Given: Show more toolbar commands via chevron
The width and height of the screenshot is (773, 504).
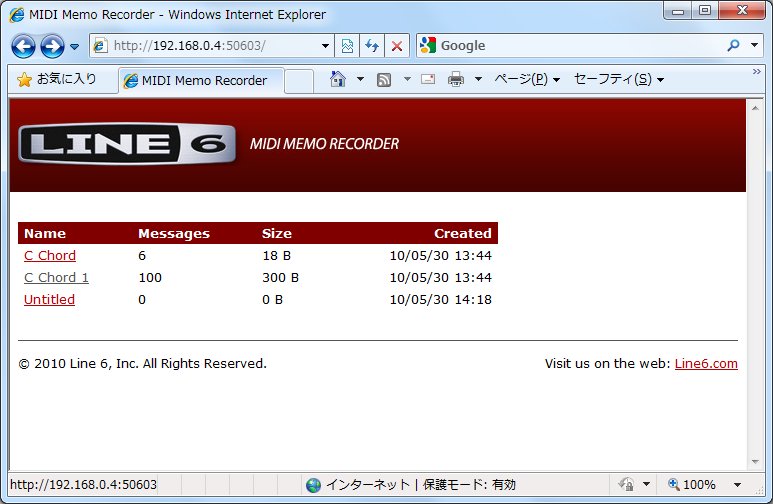Looking at the screenshot, I should point(756,72).
